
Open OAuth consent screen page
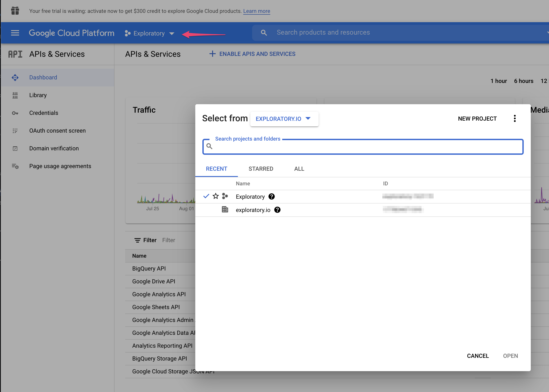(x=57, y=131)
